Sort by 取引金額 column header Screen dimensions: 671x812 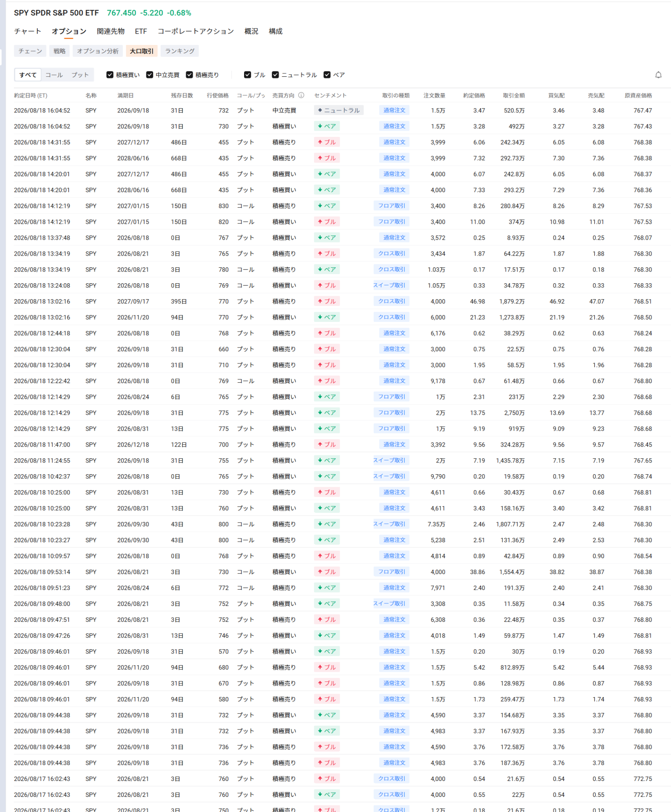pos(514,95)
